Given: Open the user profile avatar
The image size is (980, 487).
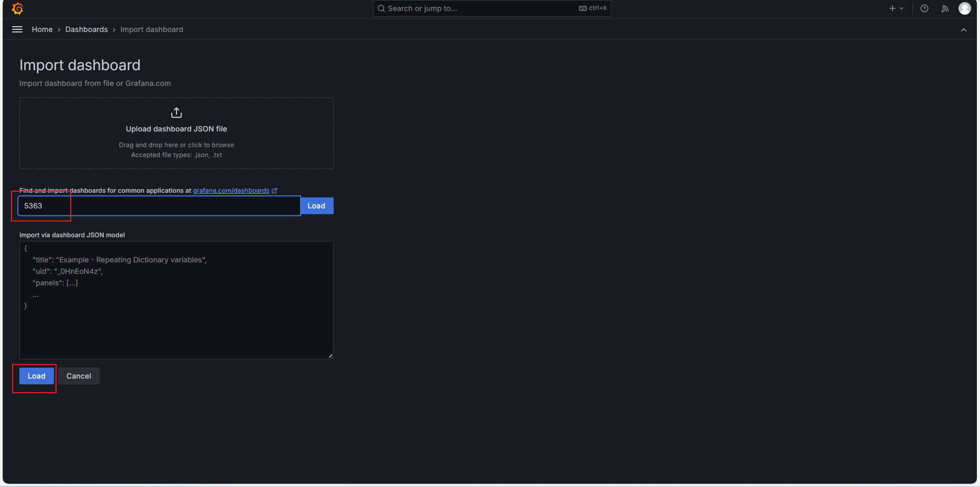Looking at the screenshot, I should point(965,8).
